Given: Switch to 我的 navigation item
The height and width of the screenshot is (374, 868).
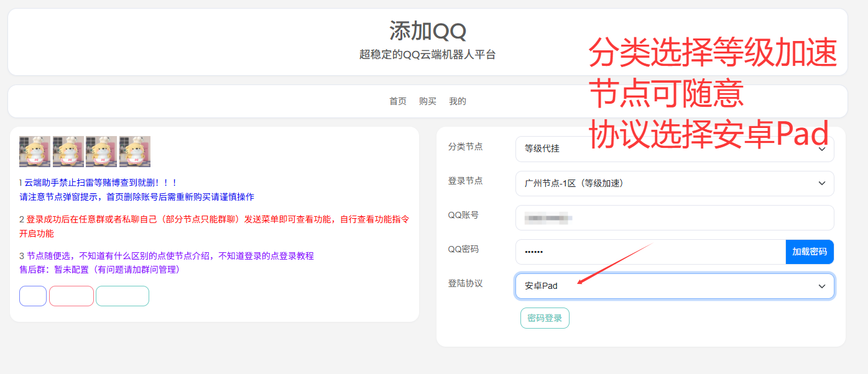Looking at the screenshot, I should [x=458, y=101].
